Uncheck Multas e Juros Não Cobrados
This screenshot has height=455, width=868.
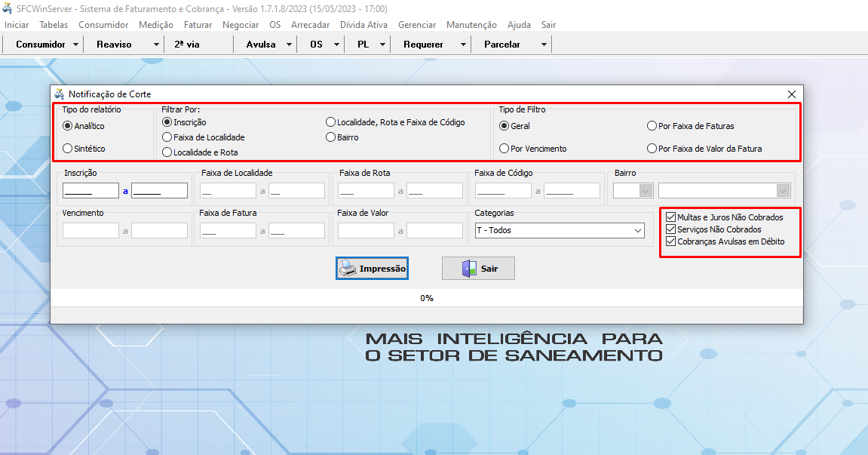click(x=670, y=217)
